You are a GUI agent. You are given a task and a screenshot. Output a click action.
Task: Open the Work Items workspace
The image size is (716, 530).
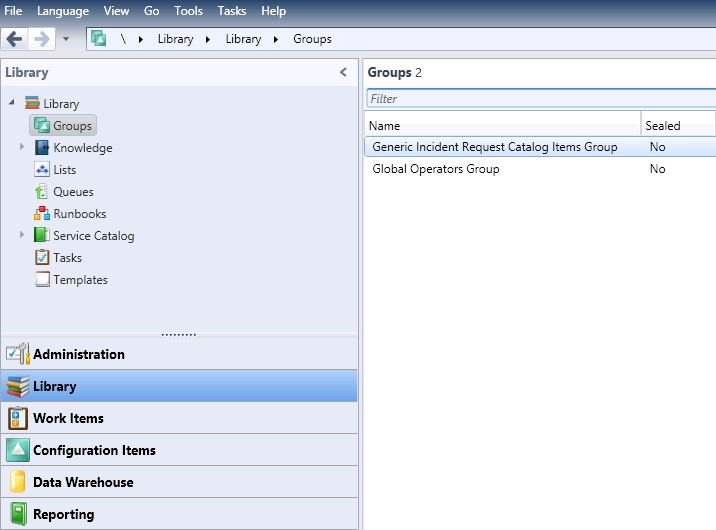[x=179, y=418]
